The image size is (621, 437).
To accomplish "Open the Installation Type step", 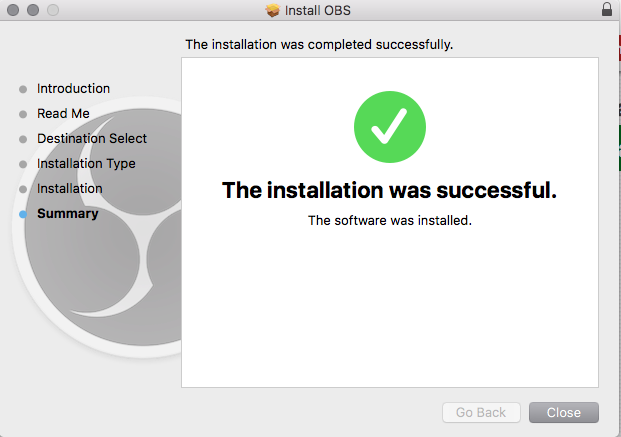I will [x=86, y=164].
